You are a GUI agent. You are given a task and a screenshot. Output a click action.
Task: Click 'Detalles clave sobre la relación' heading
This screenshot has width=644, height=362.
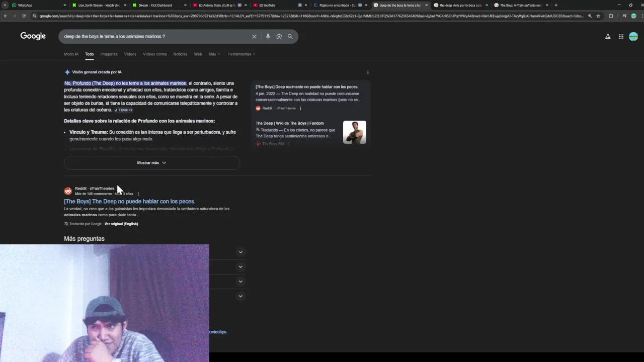point(139,121)
